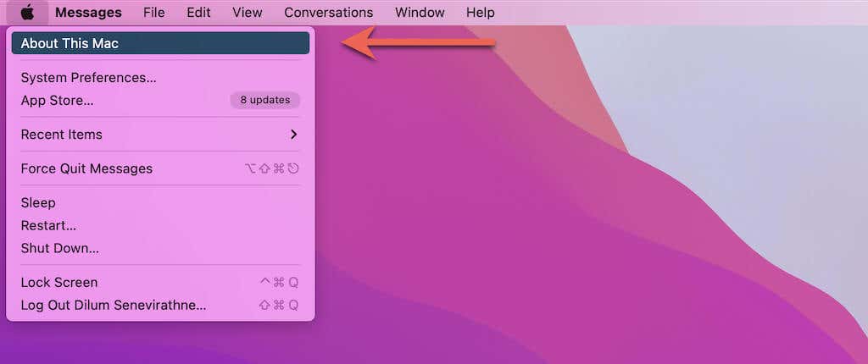Viewport: 868px width, 364px height.
Task: Open the View menu
Action: (248, 12)
